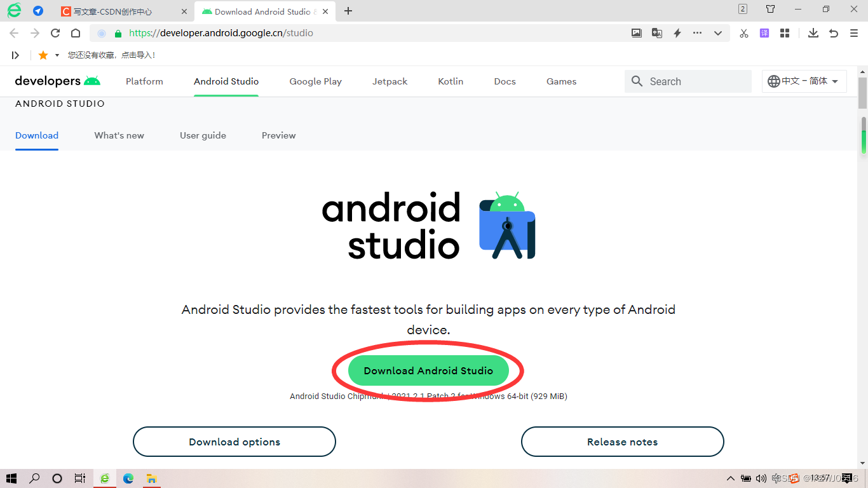Click the picture mode icon in address bar
The width and height of the screenshot is (868, 488).
click(x=637, y=33)
